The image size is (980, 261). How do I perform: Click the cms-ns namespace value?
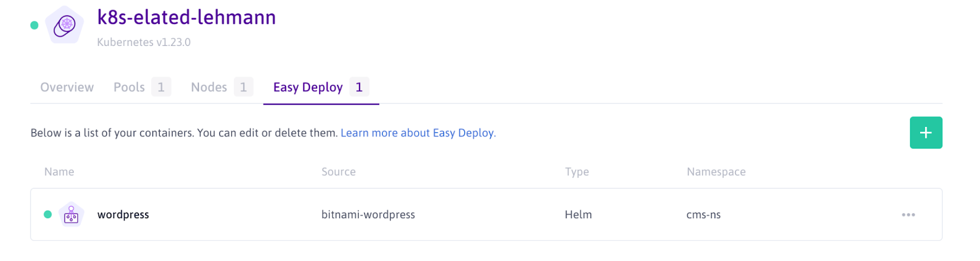[703, 214]
